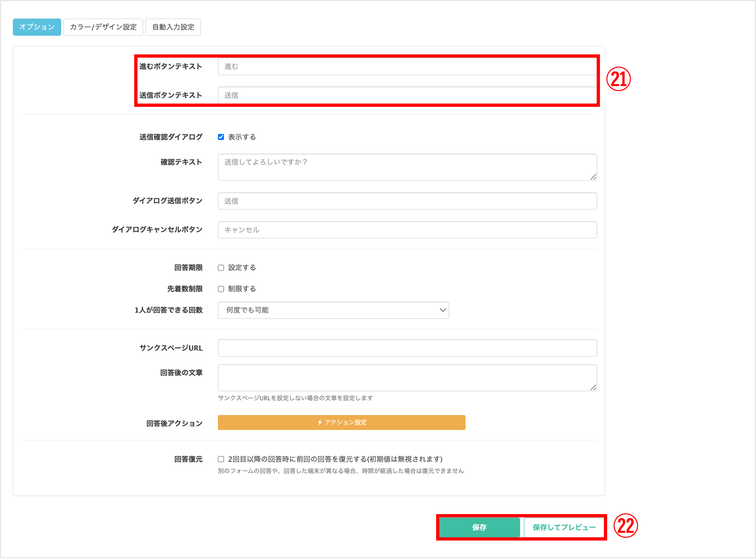
Task: Click the アクション設定 orange button
Action: (341, 423)
